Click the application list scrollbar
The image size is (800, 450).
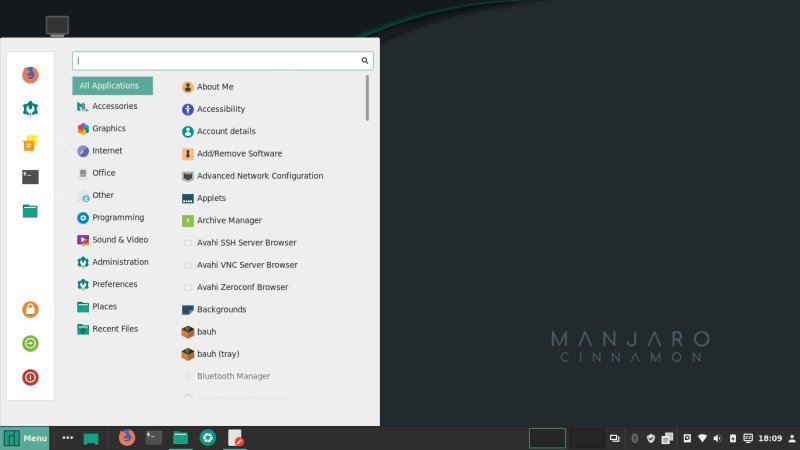click(367, 98)
